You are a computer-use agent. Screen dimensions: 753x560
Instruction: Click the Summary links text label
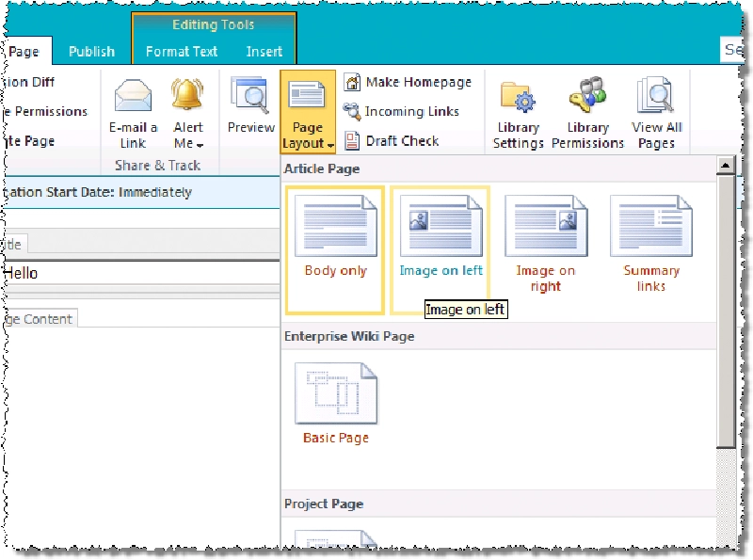[x=651, y=278]
